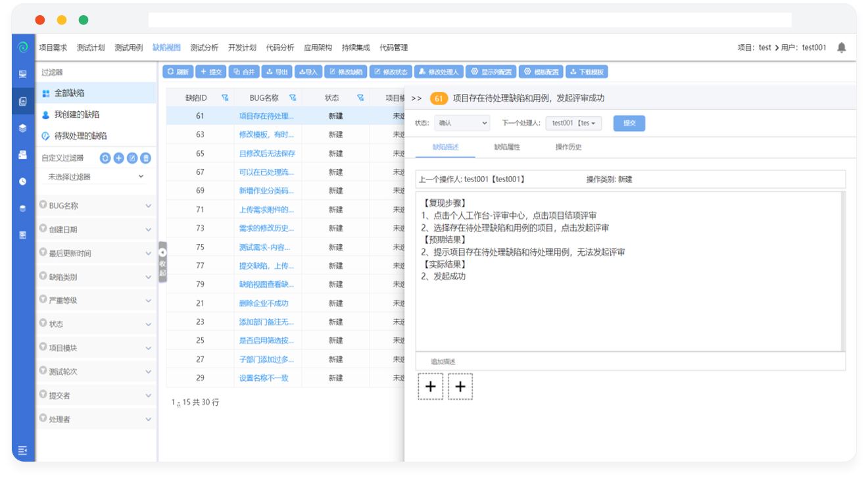Open the 测试用例 menu item
868x482 pixels.
(129, 47)
